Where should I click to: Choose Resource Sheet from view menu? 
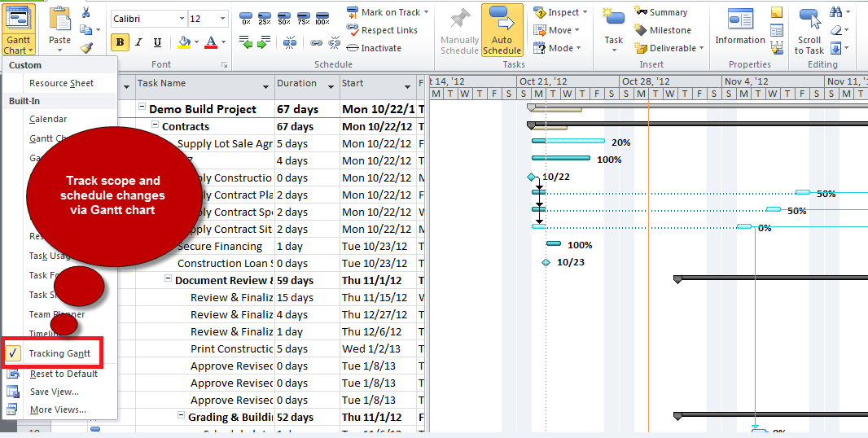coord(61,83)
